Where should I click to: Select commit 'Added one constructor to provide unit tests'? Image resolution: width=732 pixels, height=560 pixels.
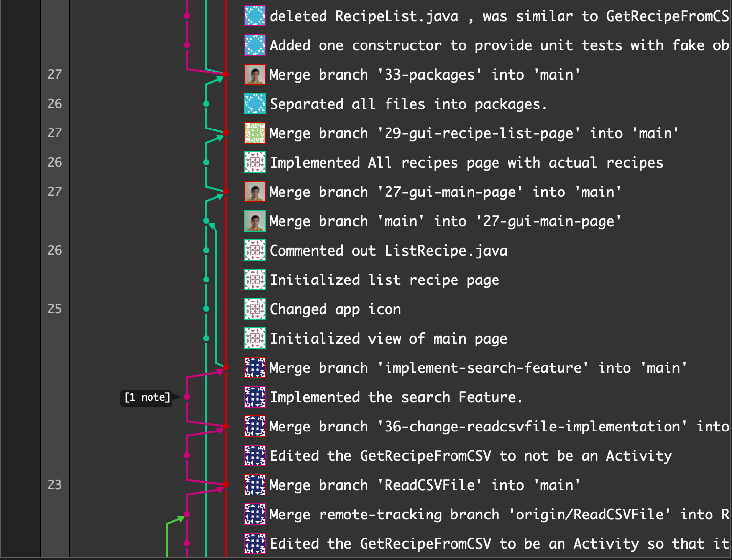click(500, 45)
